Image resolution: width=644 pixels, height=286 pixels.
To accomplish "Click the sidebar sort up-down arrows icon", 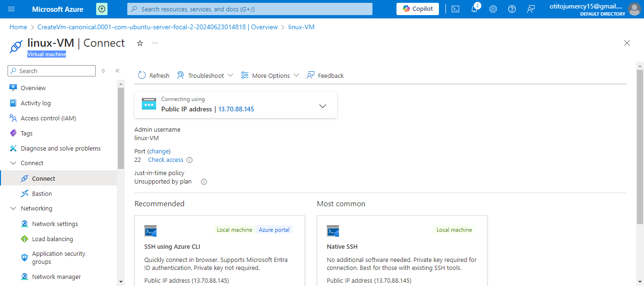I will [x=103, y=71].
